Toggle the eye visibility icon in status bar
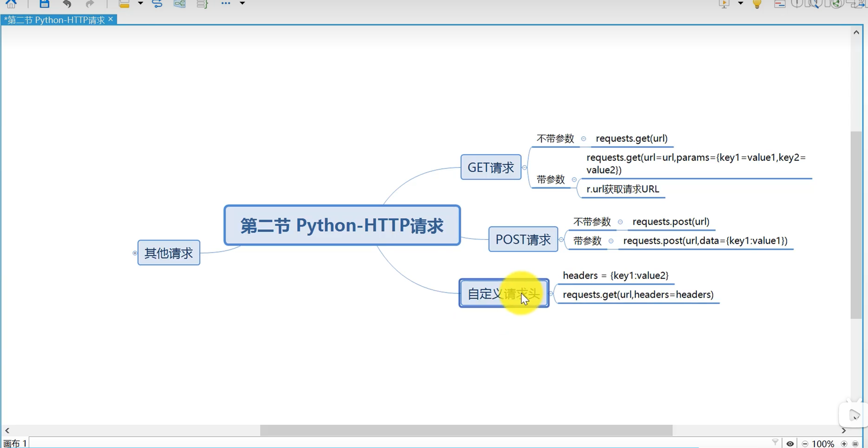 [790, 443]
